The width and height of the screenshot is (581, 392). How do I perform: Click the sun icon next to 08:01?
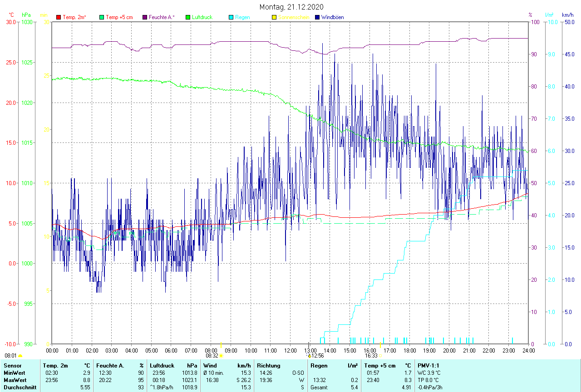tap(20, 356)
